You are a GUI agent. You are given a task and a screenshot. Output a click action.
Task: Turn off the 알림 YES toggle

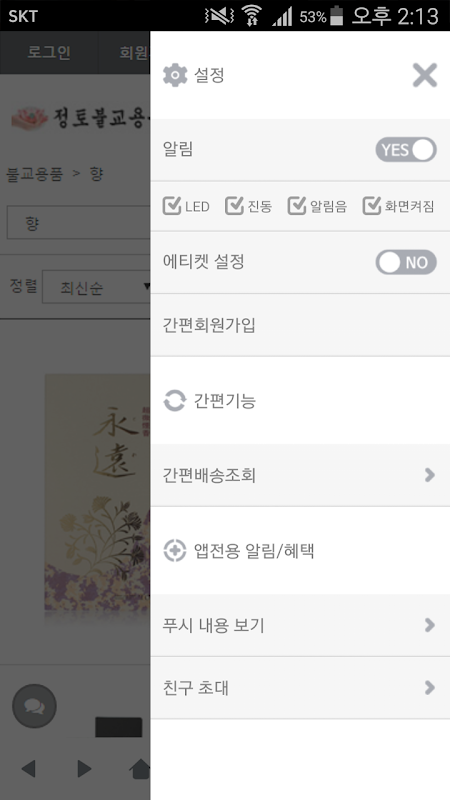pos(406,149)
